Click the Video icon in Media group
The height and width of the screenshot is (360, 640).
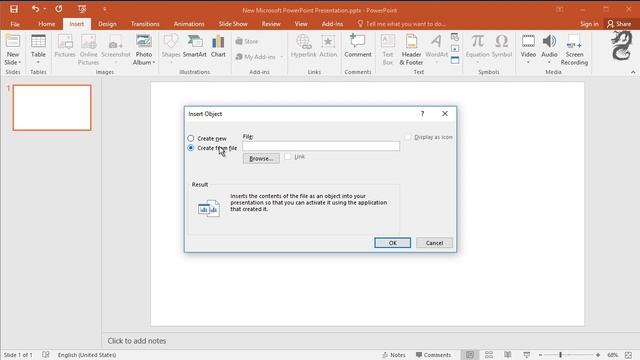click(528, 41)
